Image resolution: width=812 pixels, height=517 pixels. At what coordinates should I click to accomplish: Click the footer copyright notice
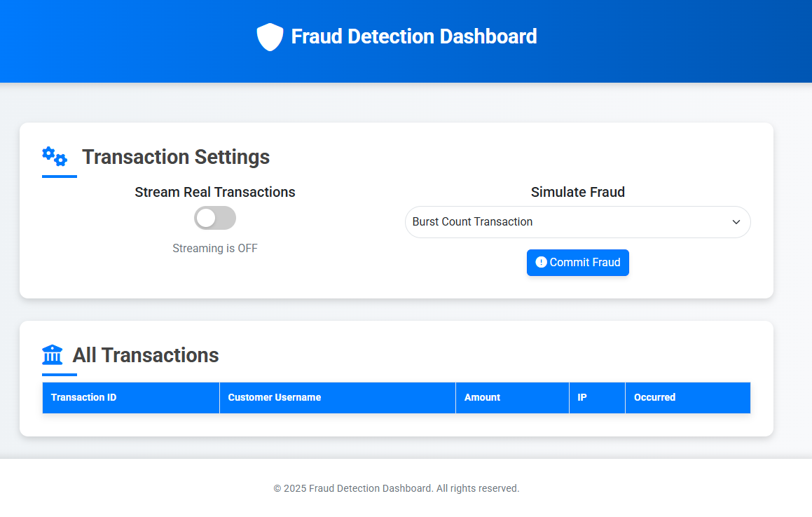[397, 488]
